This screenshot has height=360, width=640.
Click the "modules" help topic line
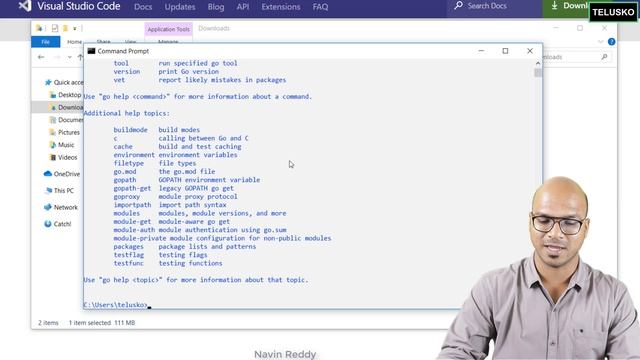[200, 213]
